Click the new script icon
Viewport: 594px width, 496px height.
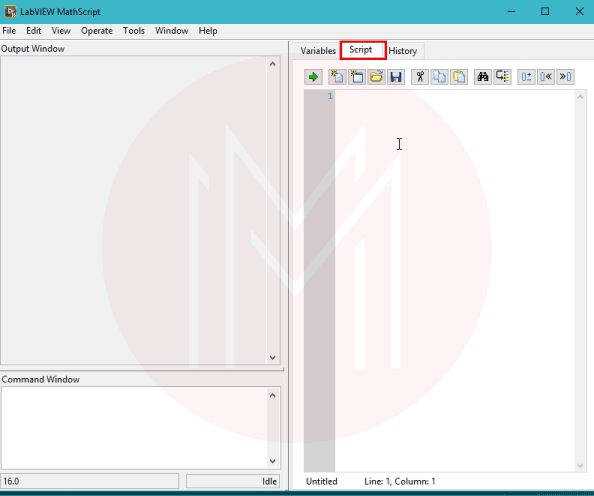coord(337,77)
